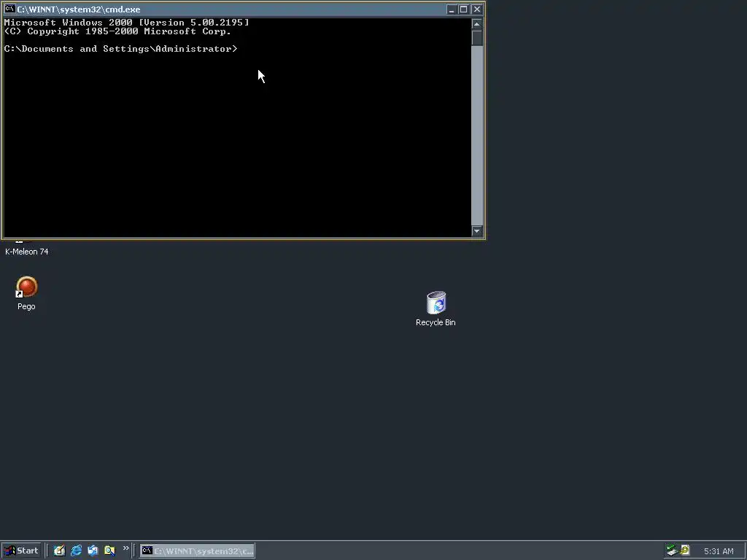Click Show Desktop quick launch icon

59,551
